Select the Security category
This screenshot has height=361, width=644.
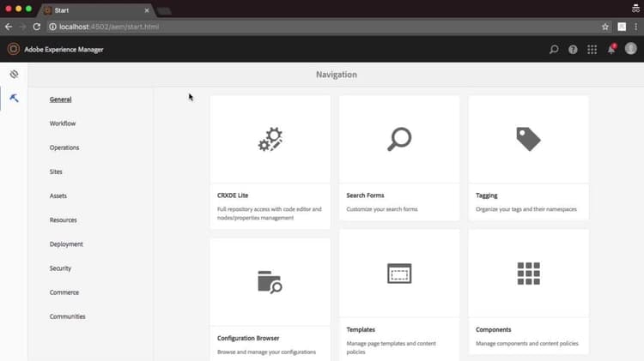[60, 268]
